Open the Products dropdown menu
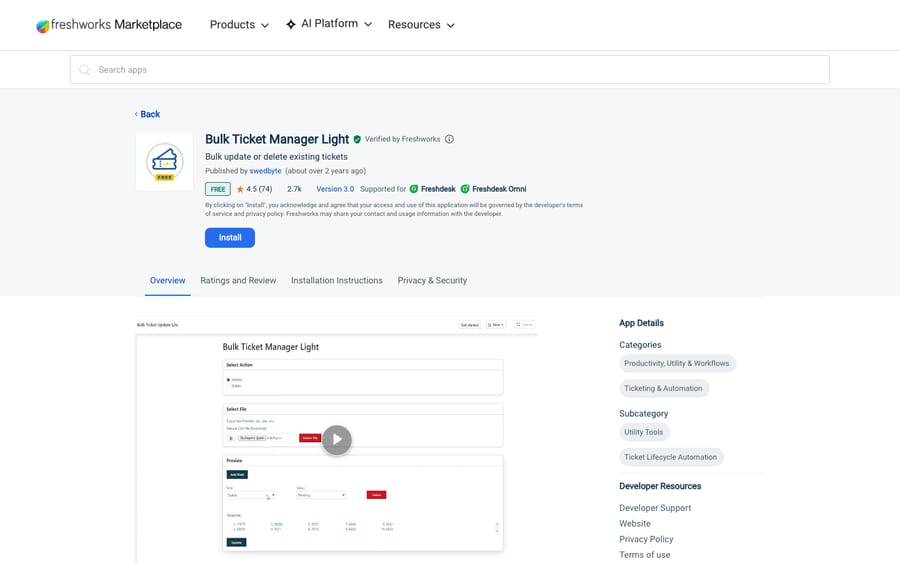The height and width of the screenshot is (563, 900). pos(239,25)
